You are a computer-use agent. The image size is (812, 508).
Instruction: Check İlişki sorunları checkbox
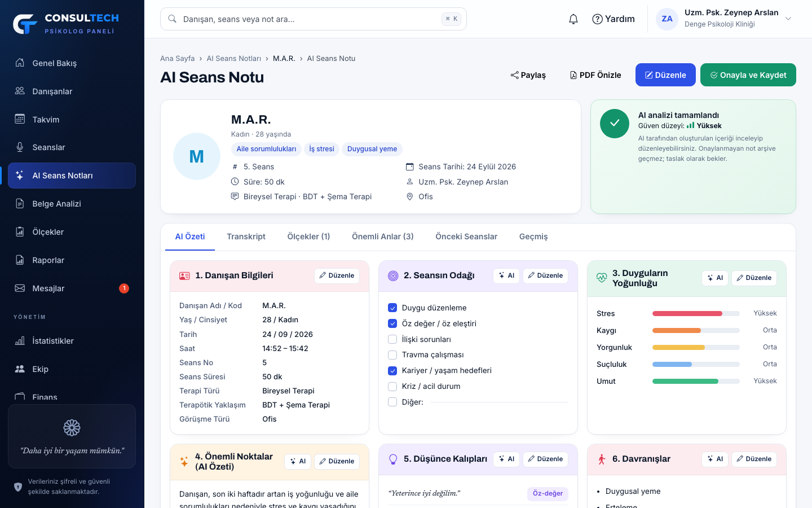tap(392, 339)
